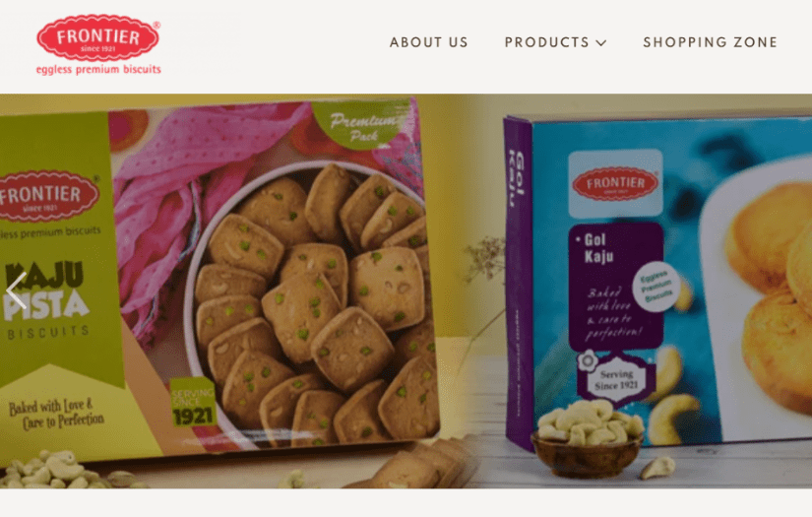Click the Frontier logo in the header
The height and width of the screenshot is (517, 812).
point(97,38)
